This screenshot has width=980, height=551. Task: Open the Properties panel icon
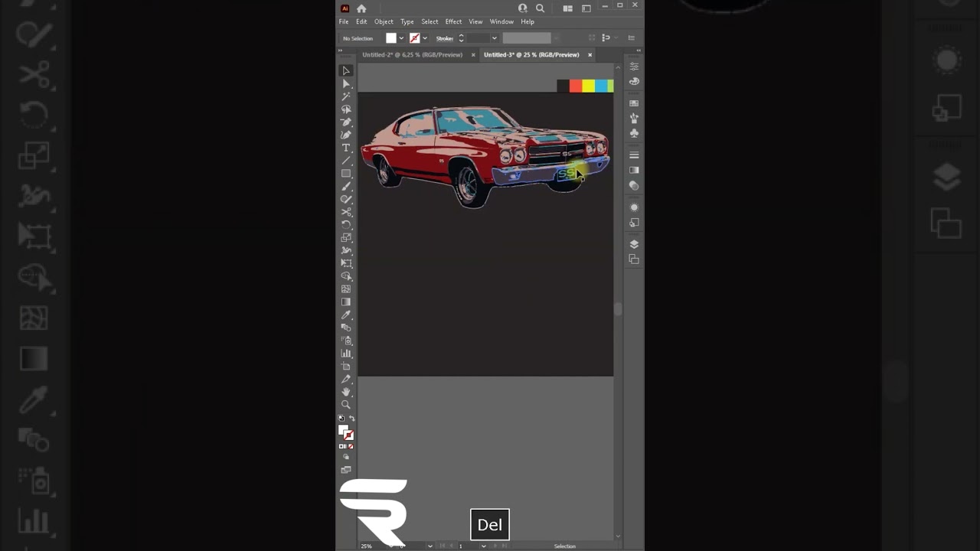(634, 67)
